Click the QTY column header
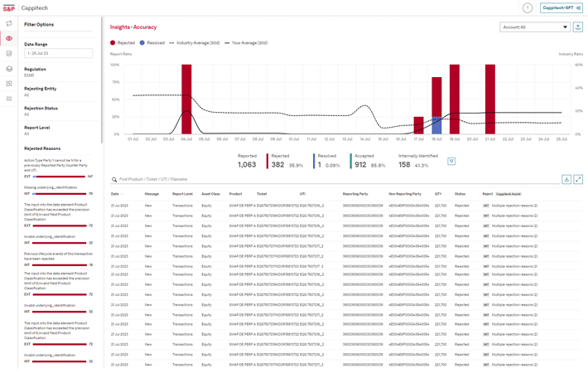 click(x=438, y=194)
